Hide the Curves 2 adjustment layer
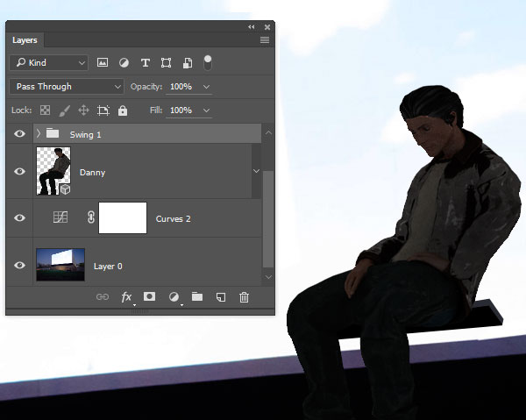The height and width of the screenshot is (420, 526). click(20, 218)
